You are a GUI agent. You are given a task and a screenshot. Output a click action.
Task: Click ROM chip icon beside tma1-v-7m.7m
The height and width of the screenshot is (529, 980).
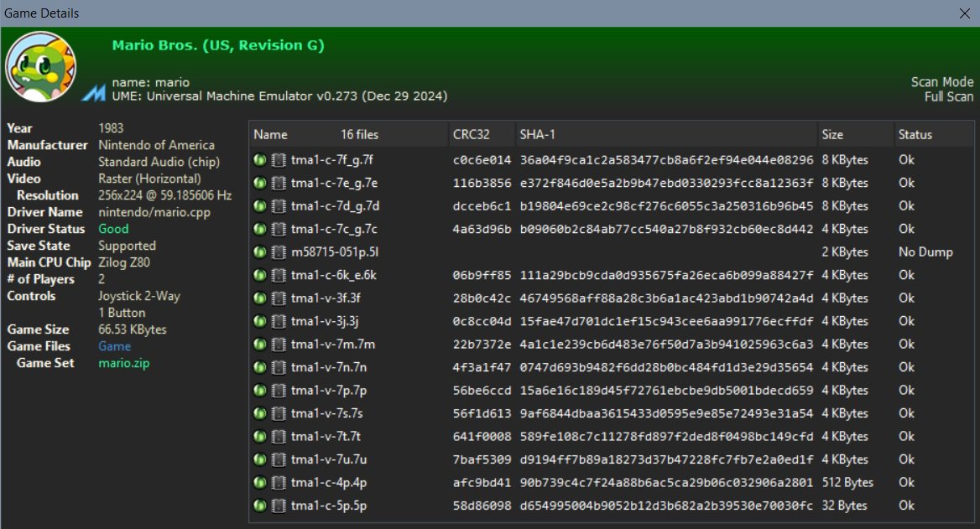[x=279, y=345]
